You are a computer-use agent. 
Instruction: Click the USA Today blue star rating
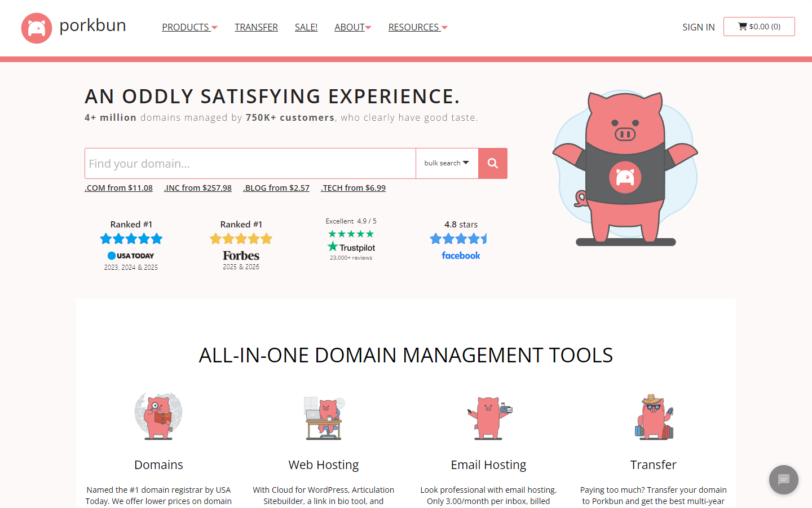click(x=131, y=239)
